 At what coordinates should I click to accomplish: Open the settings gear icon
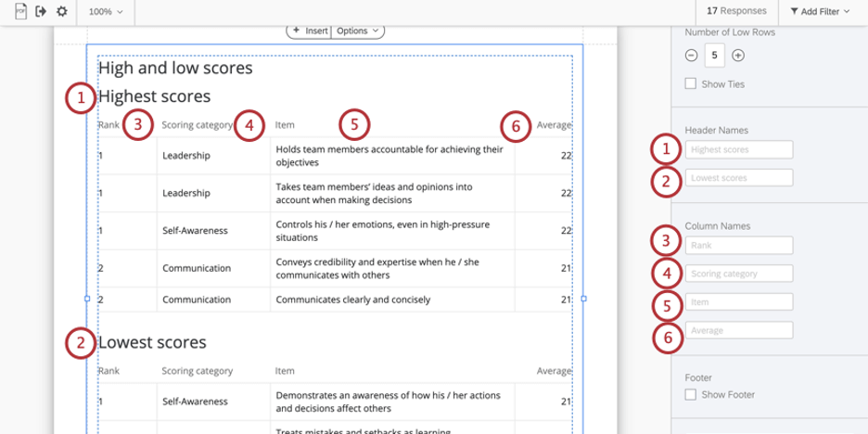[x=61, y=11]
